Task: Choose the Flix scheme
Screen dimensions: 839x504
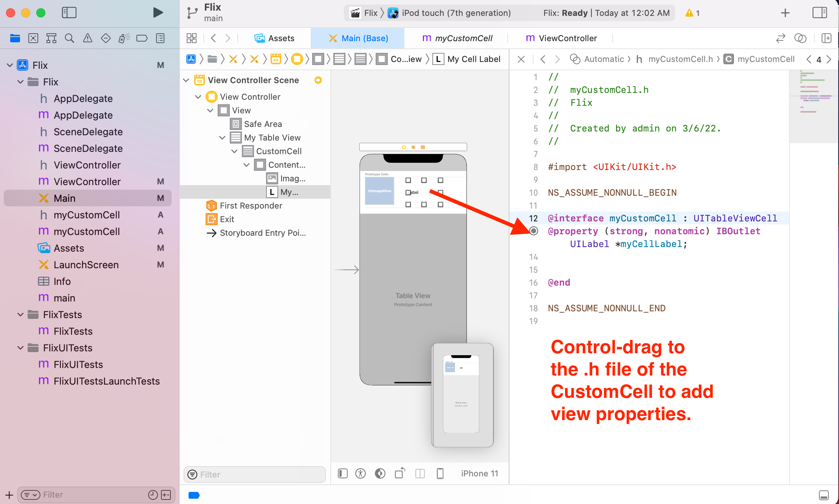Action: (364, 13)
